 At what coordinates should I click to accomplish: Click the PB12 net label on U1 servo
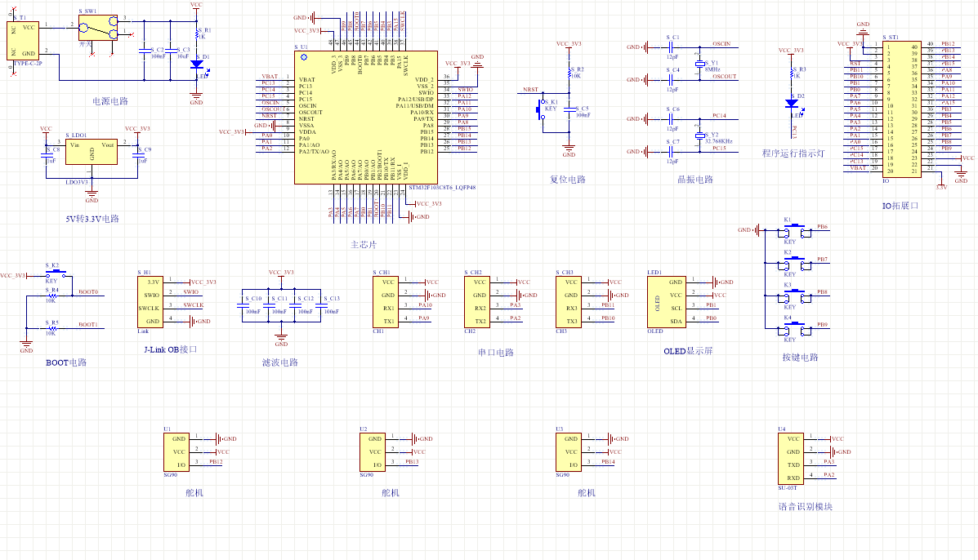pyautogui.click(x=216, y=461)
